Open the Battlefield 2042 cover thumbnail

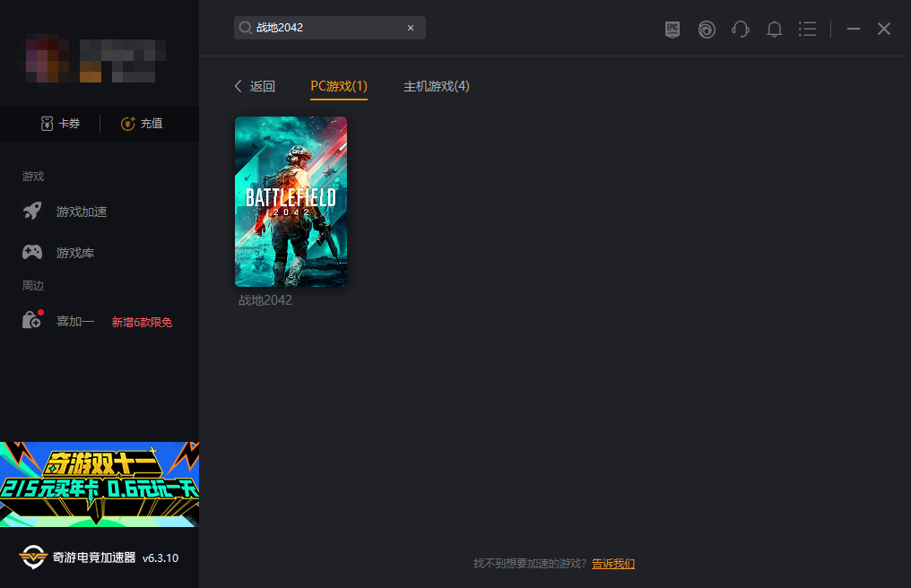coord(291,202)
